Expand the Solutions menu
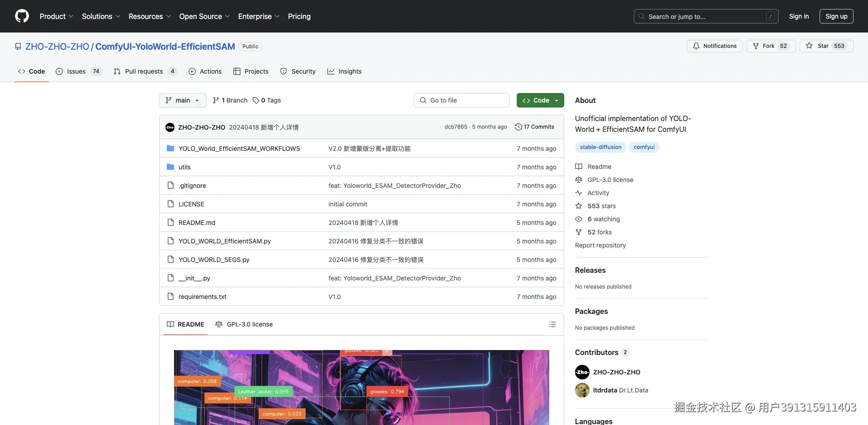The height and width of the screenshot is (425, 868). coord(101,16)
